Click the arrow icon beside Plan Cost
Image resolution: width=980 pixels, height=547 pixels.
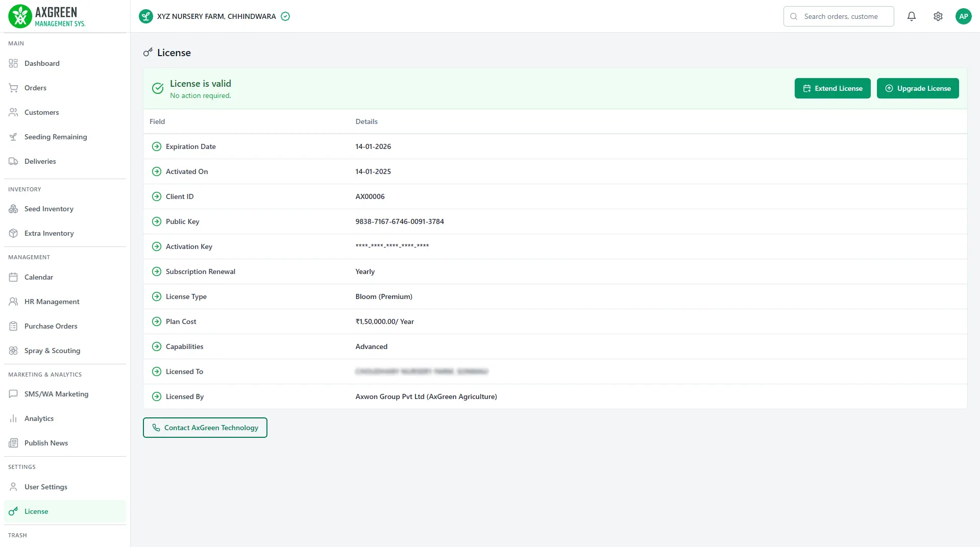point(157,321)
